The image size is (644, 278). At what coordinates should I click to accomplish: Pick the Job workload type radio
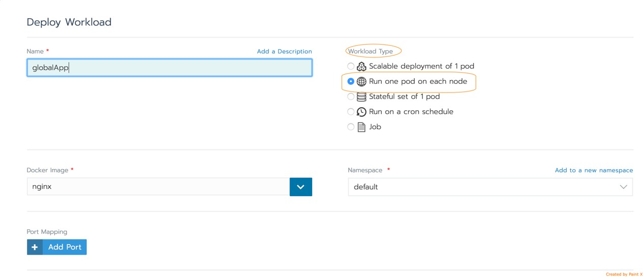tap(351, 127)
